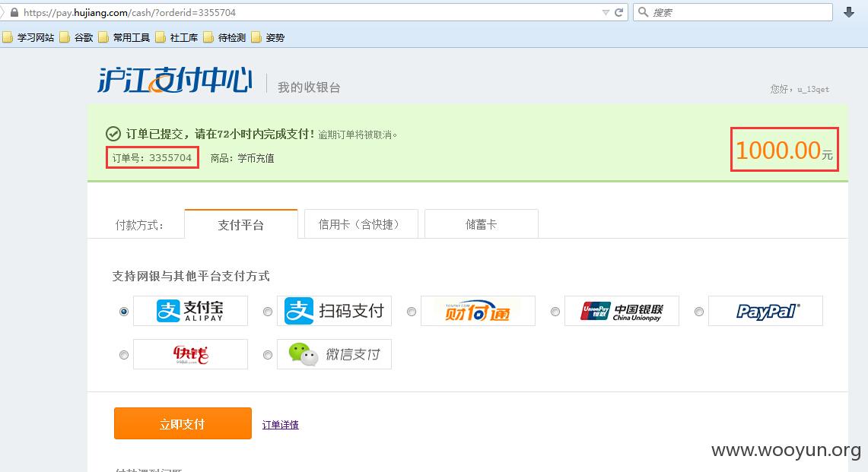This screenshot has height=472, width=868.
Task: Switch to the 储蓄卡 tab
Action: coord(481,224)
